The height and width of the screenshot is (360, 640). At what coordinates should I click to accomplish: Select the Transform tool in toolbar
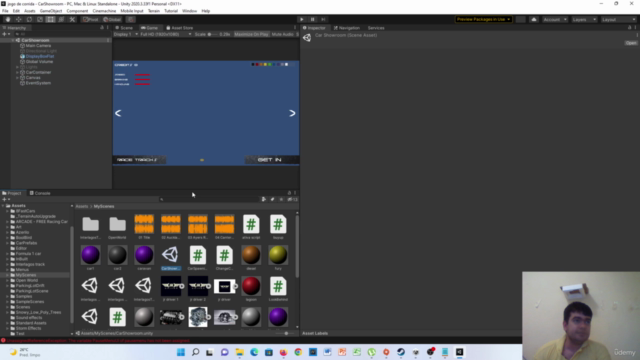click(x=61, y=19)
